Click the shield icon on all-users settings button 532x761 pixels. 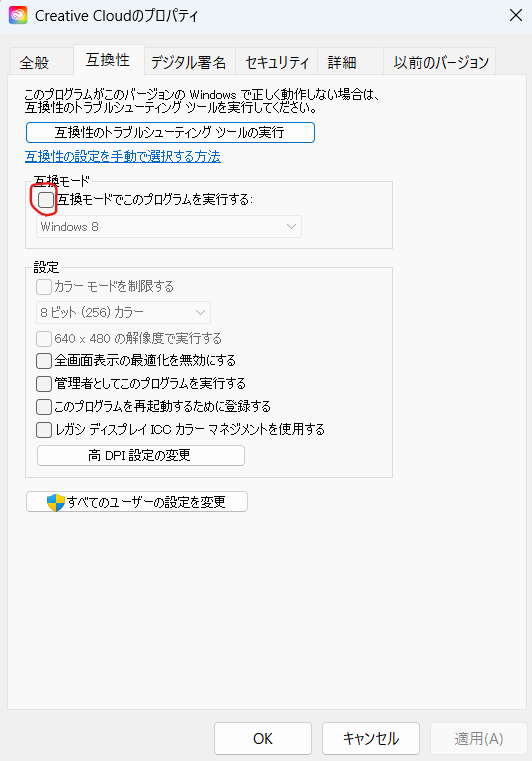[x=56, y=502]
